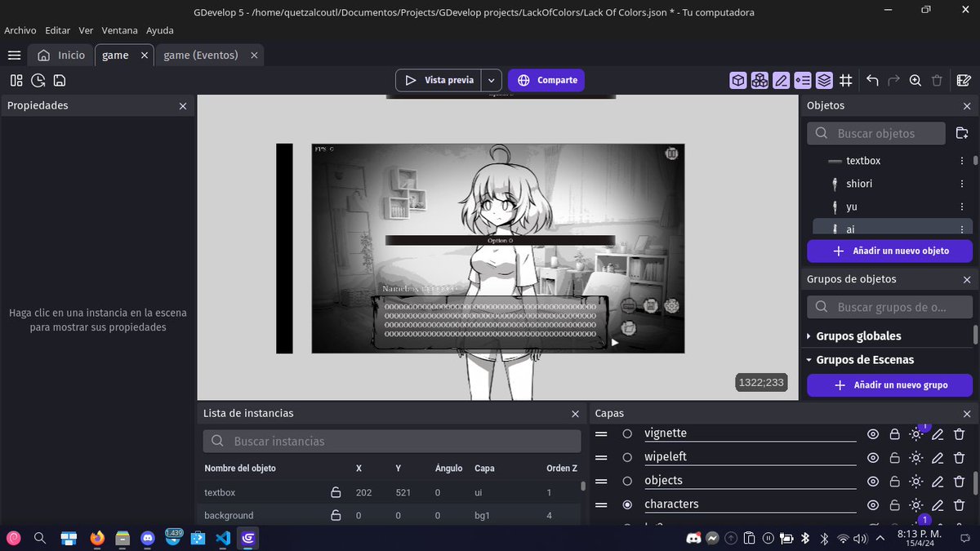
Task: Open the Ayuda menu
Action: (x=160, y=30)
